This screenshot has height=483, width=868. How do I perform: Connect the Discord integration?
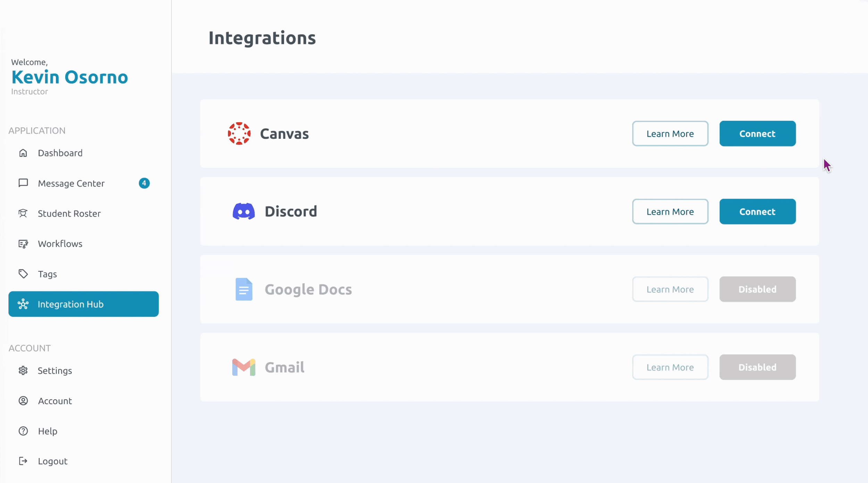pos(757,211)
